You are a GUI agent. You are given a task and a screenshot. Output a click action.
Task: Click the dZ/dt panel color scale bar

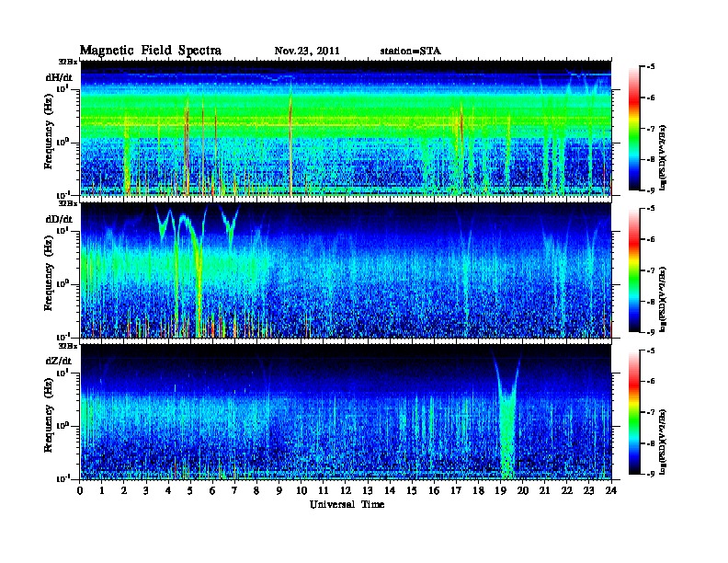[634, 412]
